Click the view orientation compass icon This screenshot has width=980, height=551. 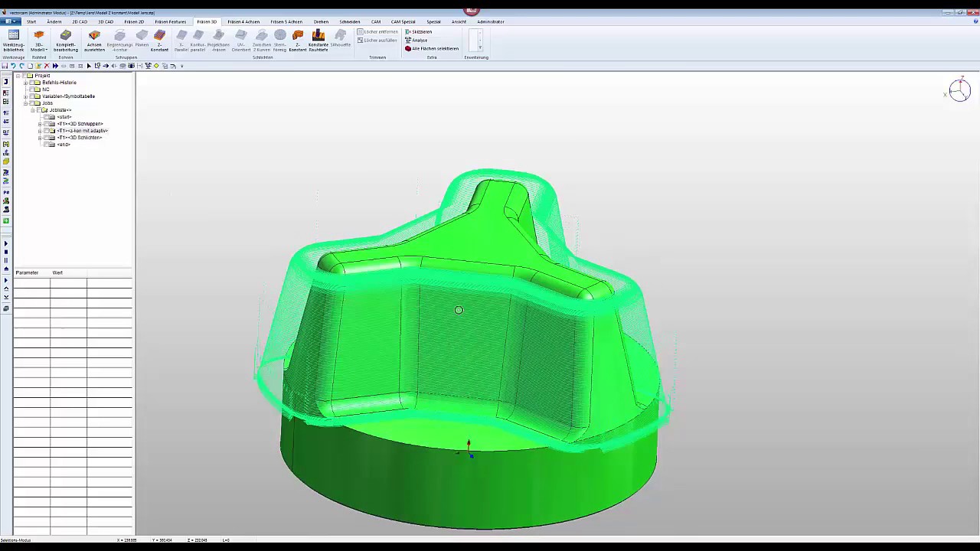click(x=959, y=90)
